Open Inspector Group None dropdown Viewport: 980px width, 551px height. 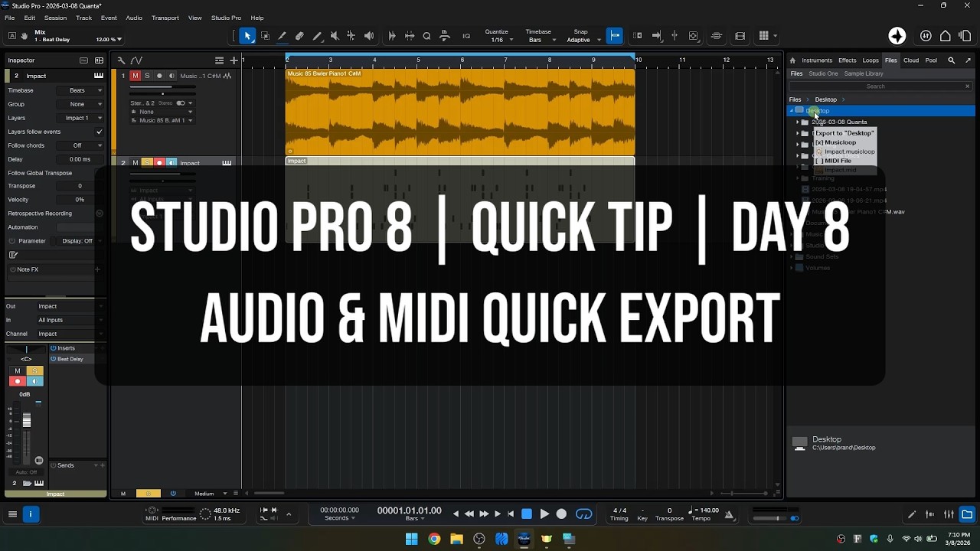81,104
